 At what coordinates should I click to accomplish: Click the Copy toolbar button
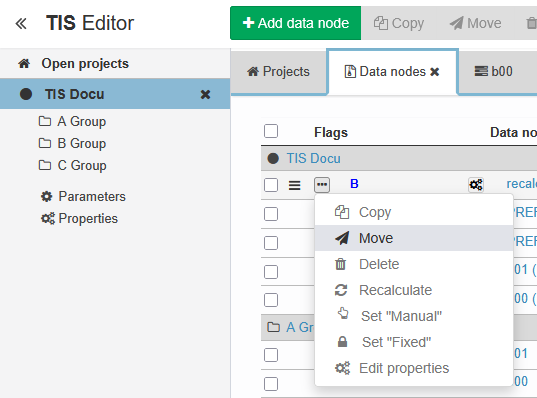coord(399,23)
